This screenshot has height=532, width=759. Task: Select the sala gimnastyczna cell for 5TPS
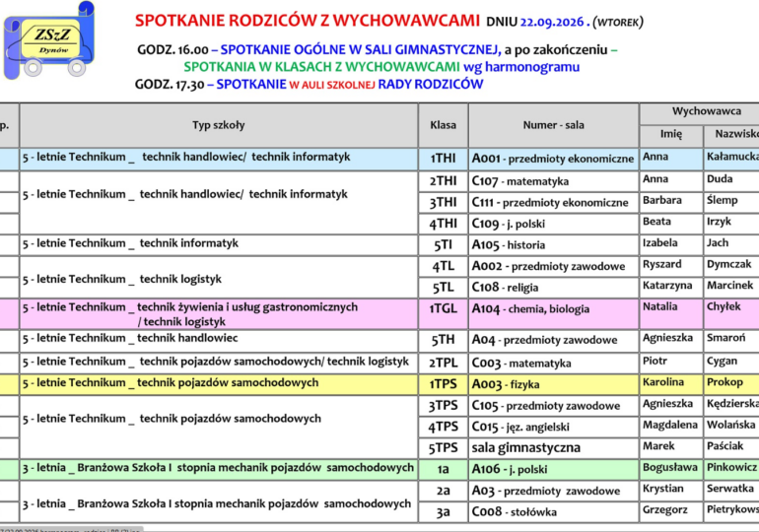click(553, 448)
